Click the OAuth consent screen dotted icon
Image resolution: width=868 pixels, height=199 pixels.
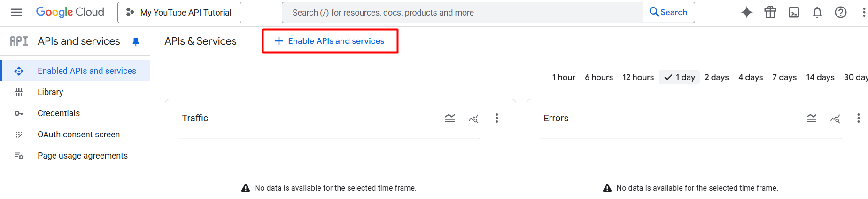[19, 135]
